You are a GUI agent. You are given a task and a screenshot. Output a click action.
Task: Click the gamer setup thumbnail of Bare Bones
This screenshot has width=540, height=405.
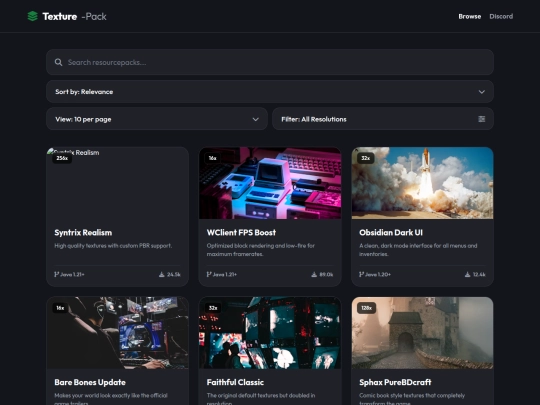[x=117, y=333]
